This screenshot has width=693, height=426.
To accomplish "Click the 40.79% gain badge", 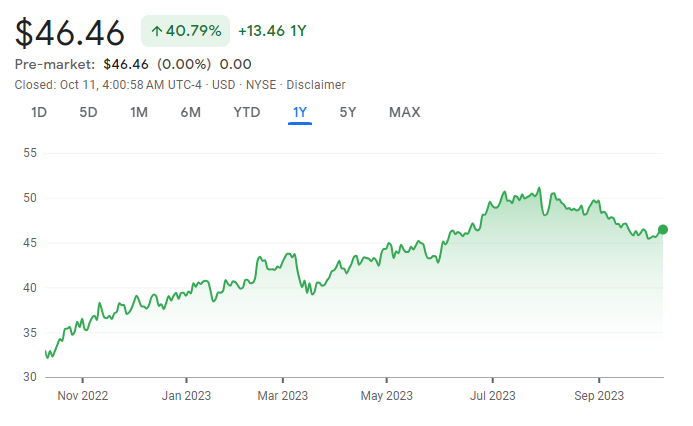I will 185,31.
